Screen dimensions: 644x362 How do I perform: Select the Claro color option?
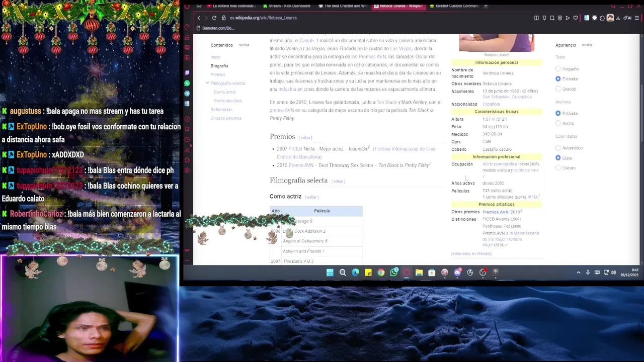click(558, 158)
